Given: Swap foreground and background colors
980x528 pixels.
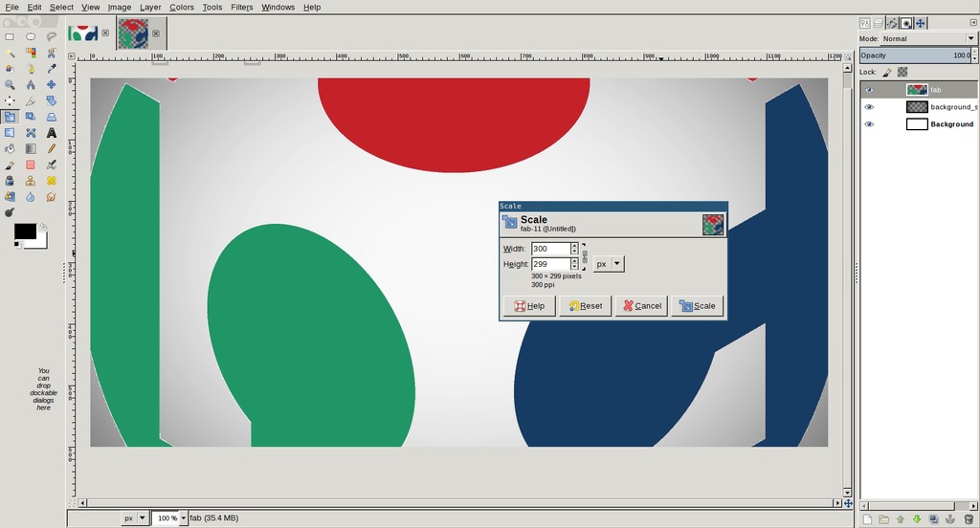Looking at the screenshot, I should coord(43,228).
